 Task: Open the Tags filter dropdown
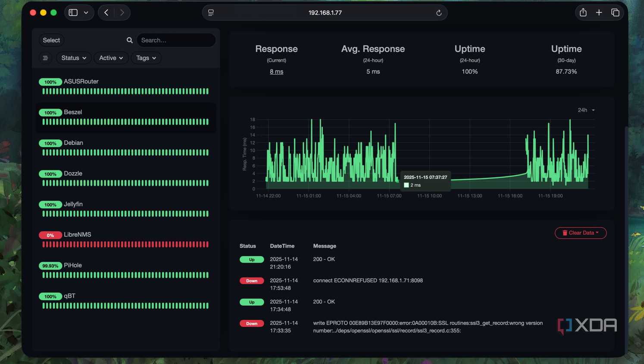tap(146, 58)
